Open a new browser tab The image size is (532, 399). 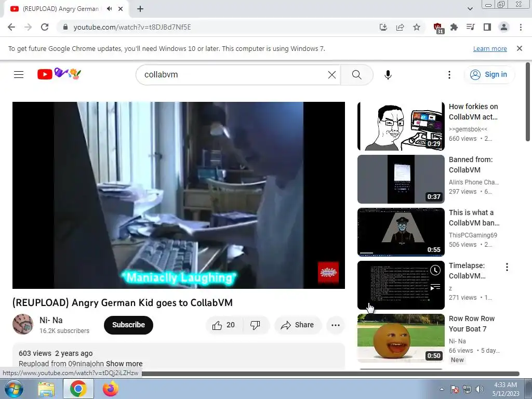point(140,9)
